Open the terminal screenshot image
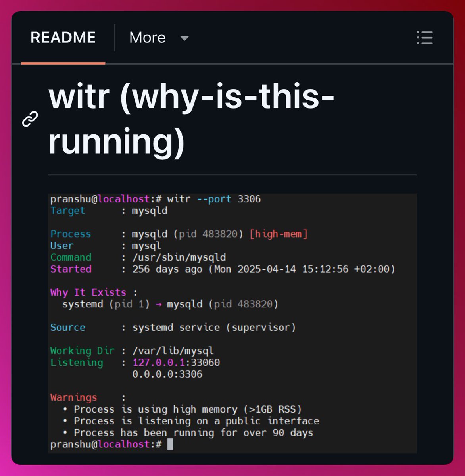Screen dimensions: 465x476 tap(232, 323)
